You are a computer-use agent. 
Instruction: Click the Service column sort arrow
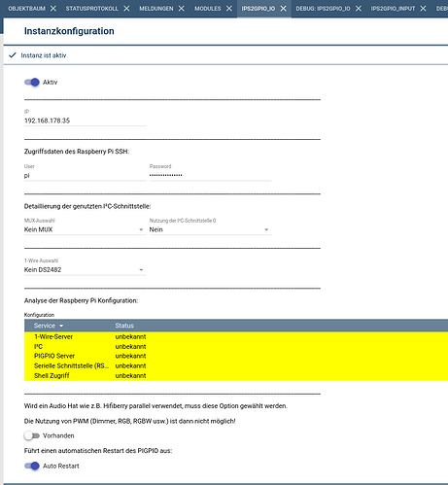click(x=61, y=326)
